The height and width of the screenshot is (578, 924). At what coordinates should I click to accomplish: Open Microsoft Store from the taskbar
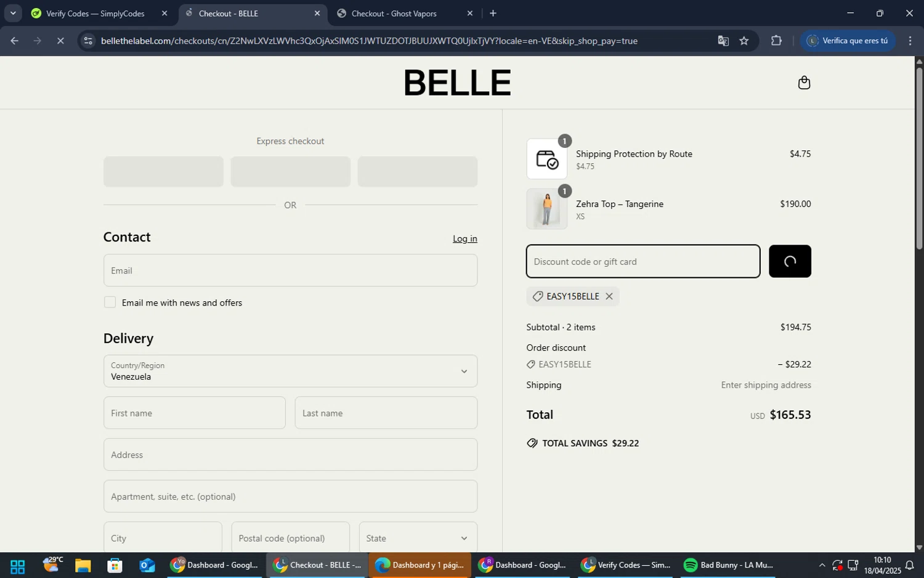[x=115, y=566]
